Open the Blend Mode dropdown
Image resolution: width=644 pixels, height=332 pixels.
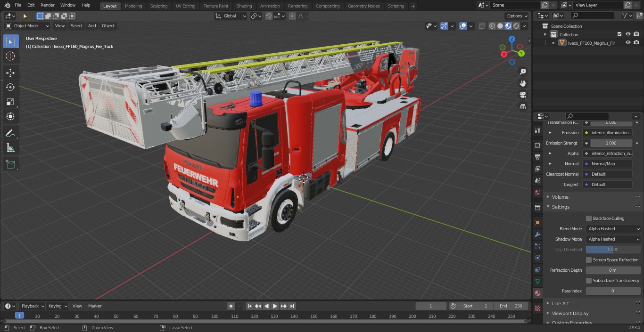click(x=613, y=229)
